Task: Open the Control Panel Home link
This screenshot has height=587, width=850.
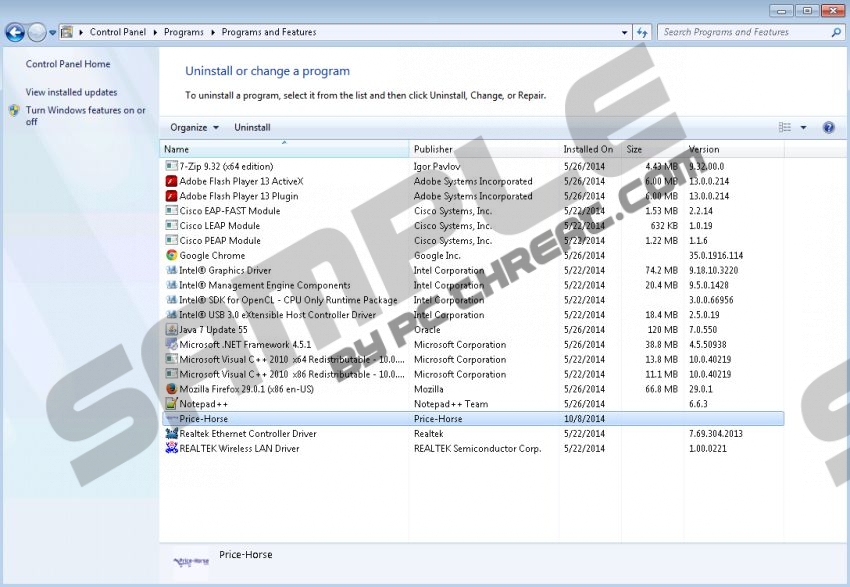Action: pos(68,64)
